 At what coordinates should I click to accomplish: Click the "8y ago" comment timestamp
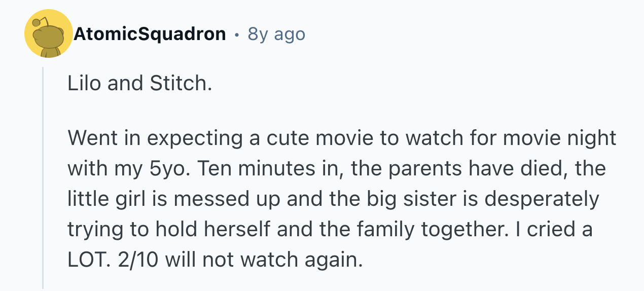click(x=276, y=34)
